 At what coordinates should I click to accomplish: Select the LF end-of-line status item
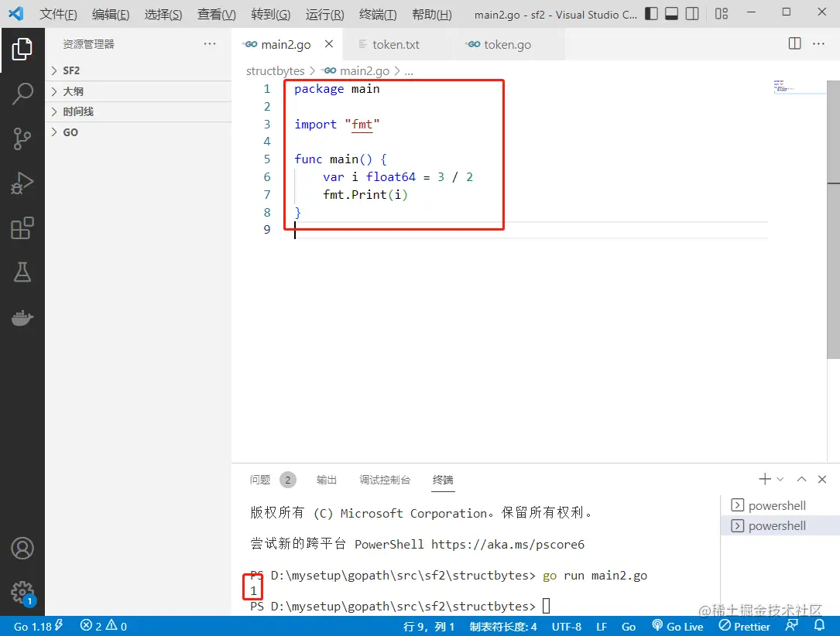point(602,627)
